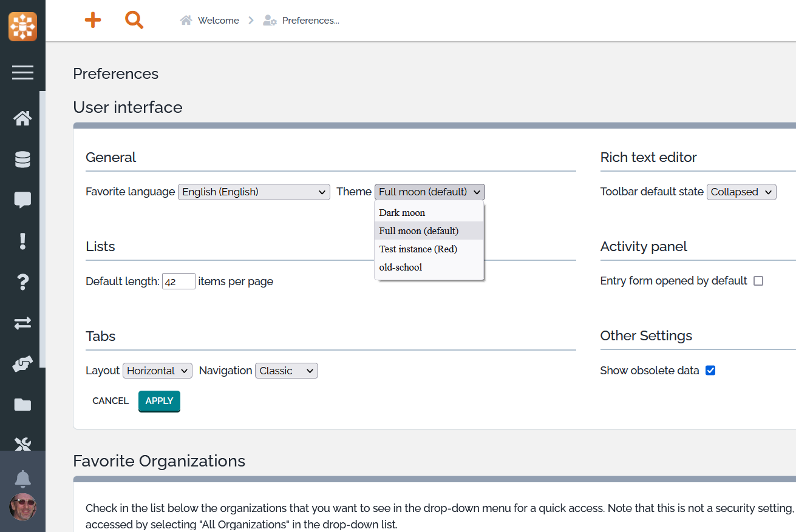Open the orange magnifier search icon
796x532 pixels.
[x=134, y=21]
